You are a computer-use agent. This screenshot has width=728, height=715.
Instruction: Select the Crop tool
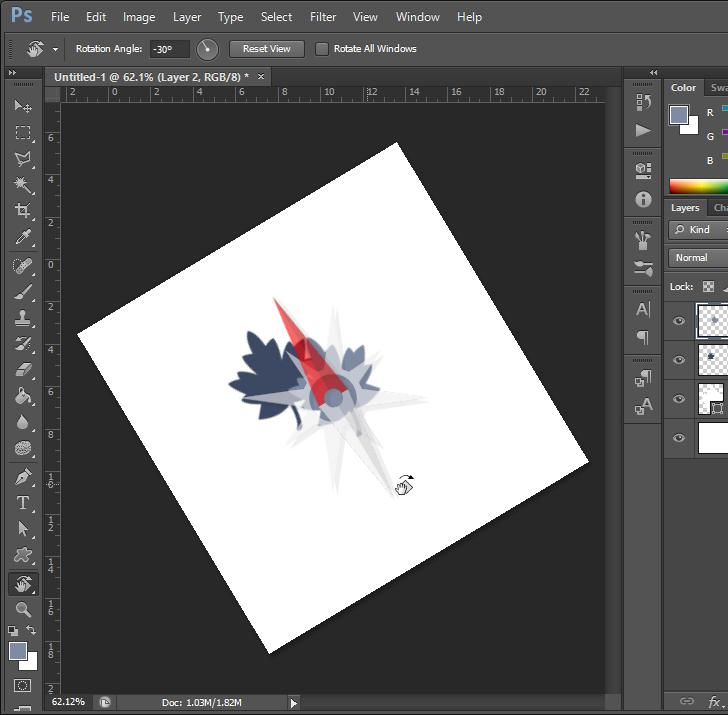click(23, 210)
